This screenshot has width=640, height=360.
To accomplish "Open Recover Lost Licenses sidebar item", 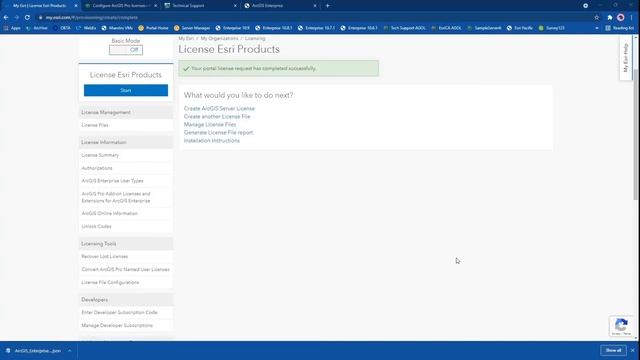I will click(104, 256).
